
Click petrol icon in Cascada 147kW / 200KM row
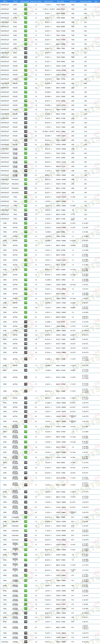(x=26, y=531)
